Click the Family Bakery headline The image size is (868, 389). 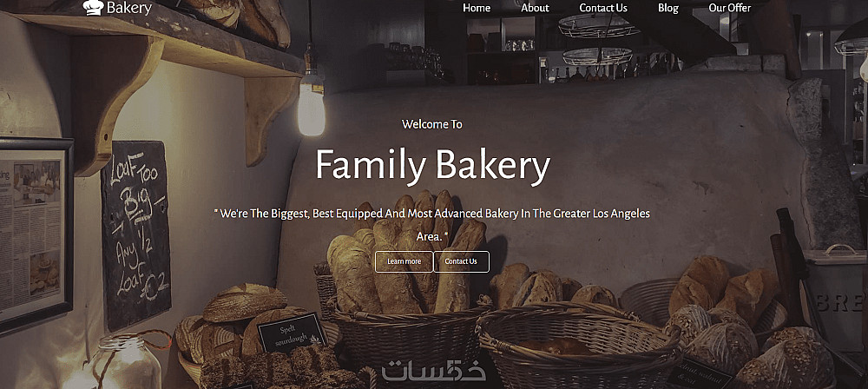pos(433,165)
